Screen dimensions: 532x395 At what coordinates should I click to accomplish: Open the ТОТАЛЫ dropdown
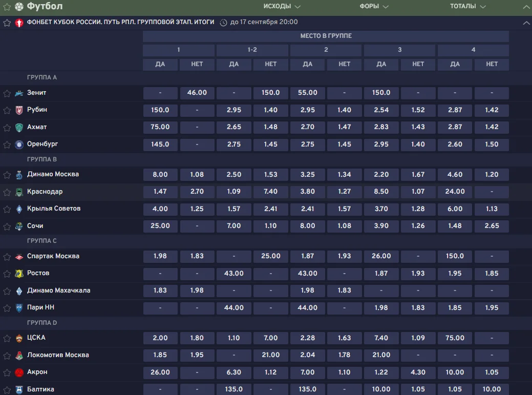tap(467, 6)
